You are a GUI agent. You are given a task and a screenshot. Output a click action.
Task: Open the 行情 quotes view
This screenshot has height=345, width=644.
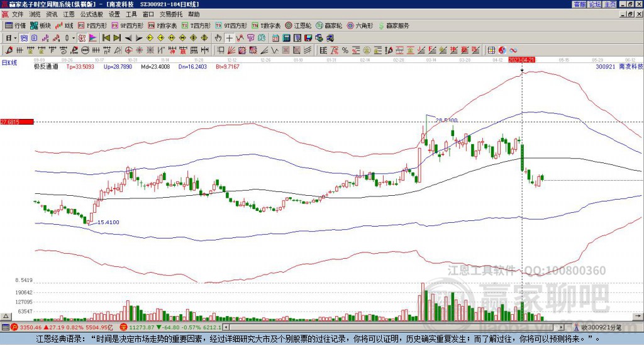(x=15, y=25)
